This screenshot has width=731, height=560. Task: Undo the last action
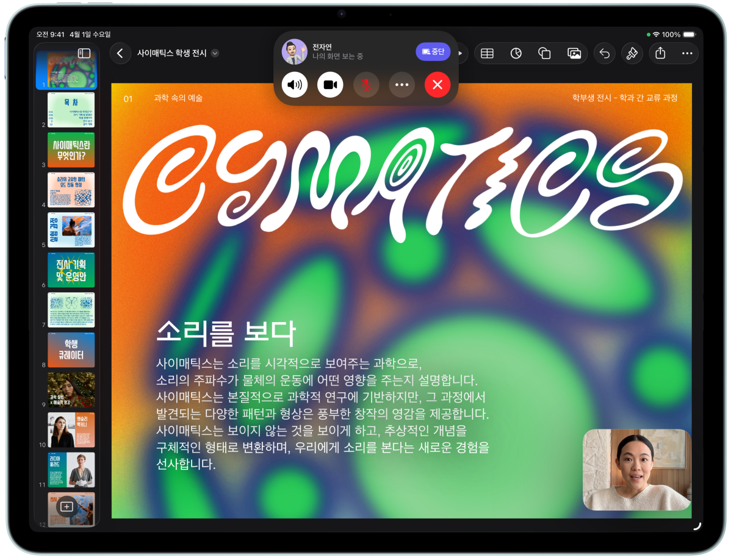tap(604, 54)
